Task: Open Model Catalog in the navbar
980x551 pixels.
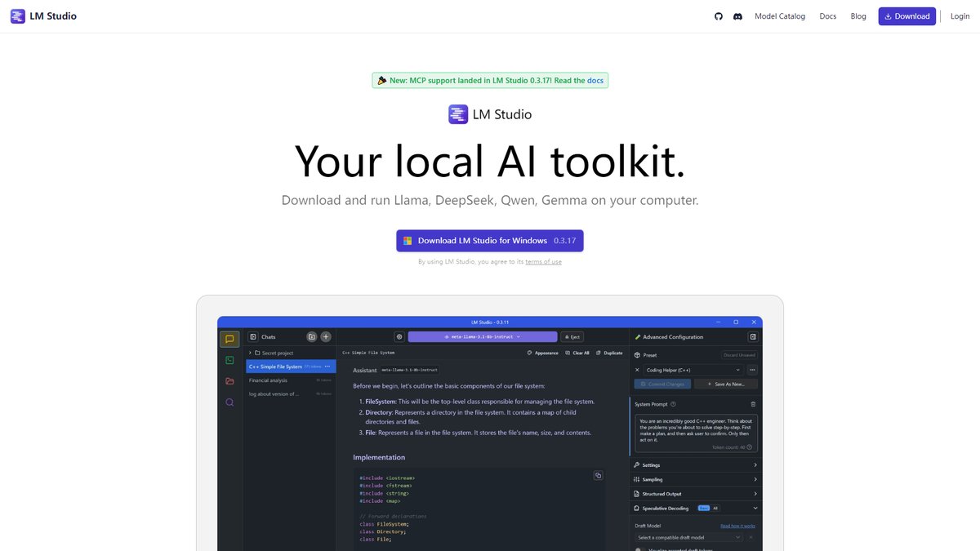Action: [780, 16]
